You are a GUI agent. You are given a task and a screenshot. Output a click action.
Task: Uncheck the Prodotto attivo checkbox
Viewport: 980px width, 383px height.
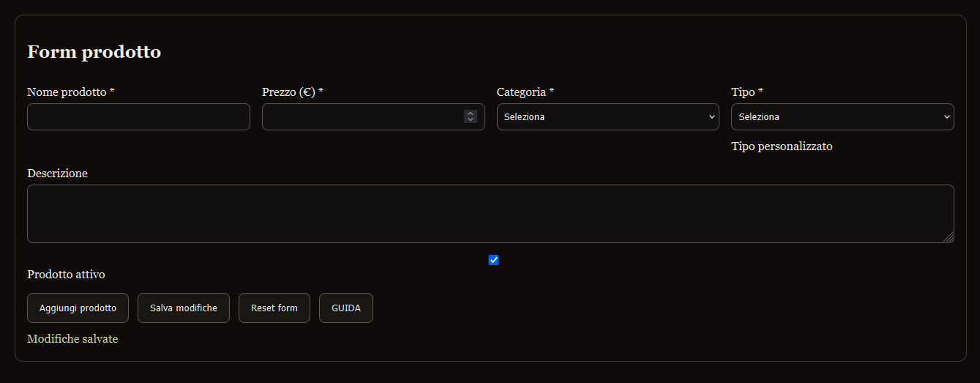click(x=493, y=260)
